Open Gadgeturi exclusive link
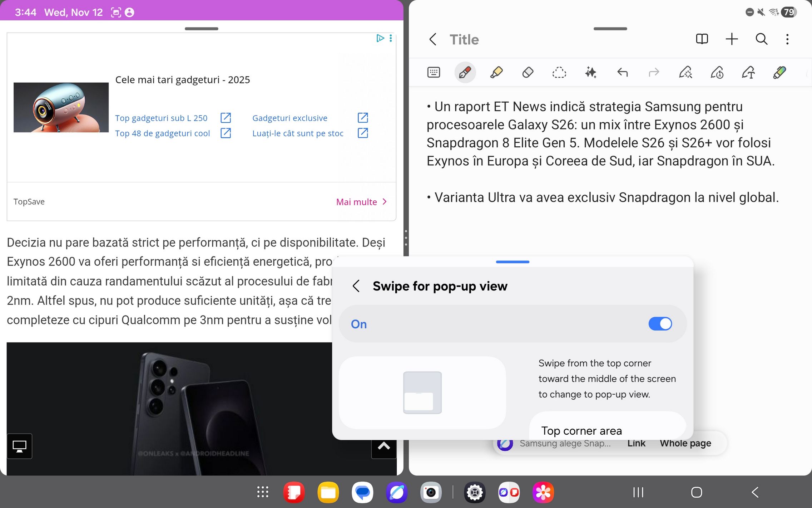Image resolution: width=812 pixels, height=508 pixels. (x=289, y=118)
